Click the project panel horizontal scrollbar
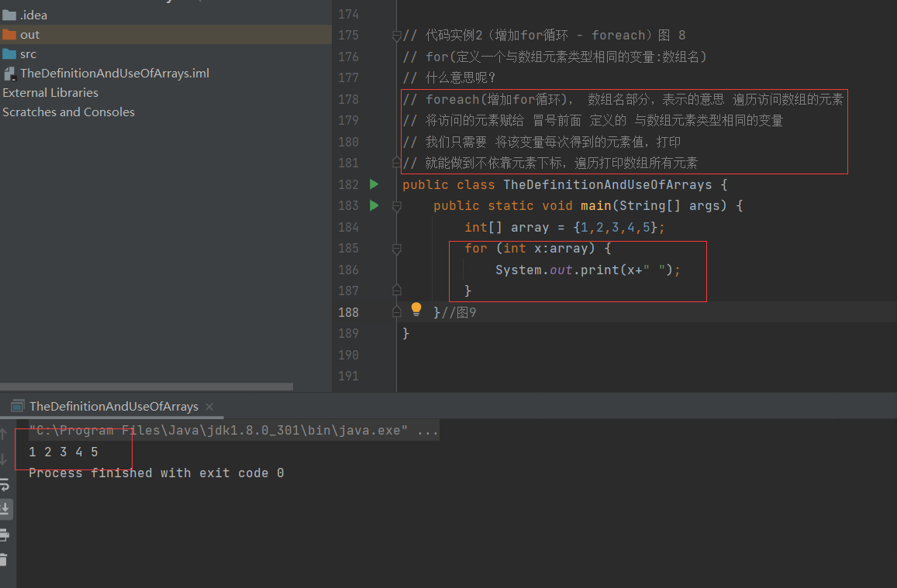Image resolution: width=897 pixels, height=588 pixels. 147,387
